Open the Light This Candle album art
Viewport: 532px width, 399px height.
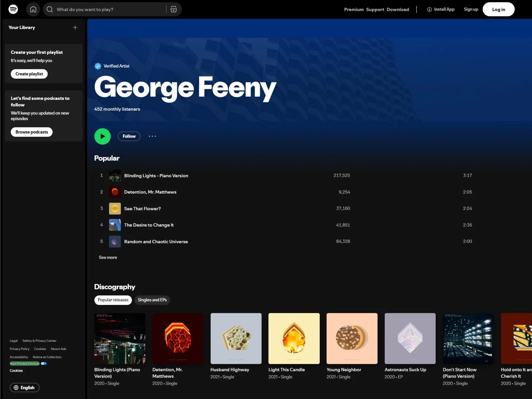click(x=294, y=339)
